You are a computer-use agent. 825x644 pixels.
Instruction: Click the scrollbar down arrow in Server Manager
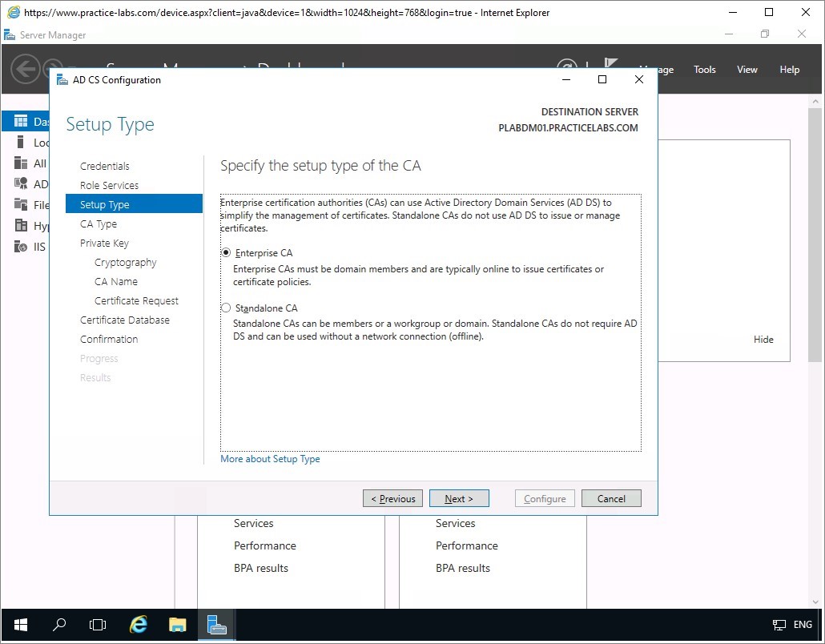tap(815, 602)
